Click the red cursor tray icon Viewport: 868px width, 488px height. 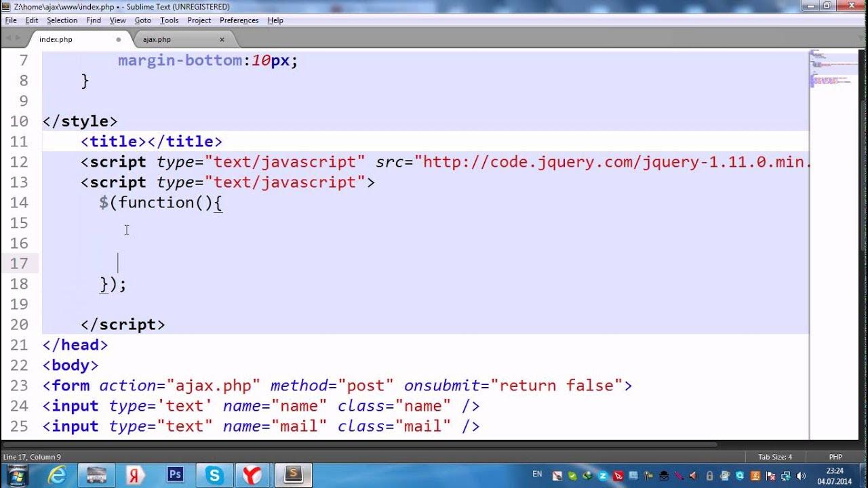click(618, 476)
